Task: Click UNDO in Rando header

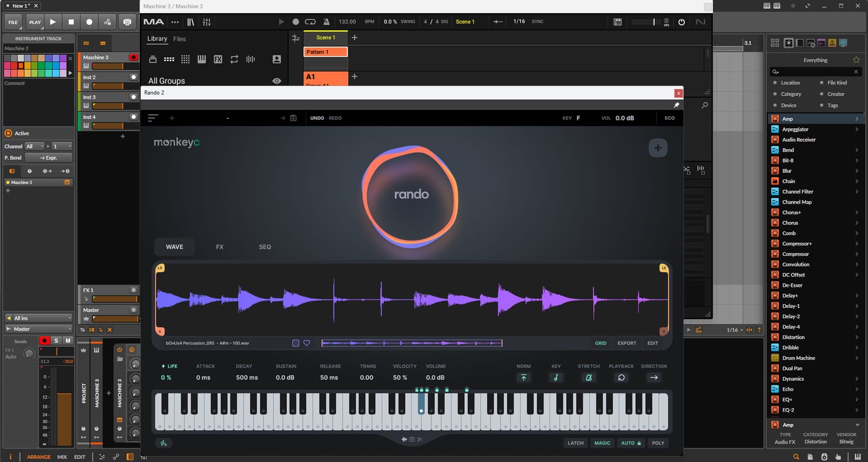Action: (317, 118)
